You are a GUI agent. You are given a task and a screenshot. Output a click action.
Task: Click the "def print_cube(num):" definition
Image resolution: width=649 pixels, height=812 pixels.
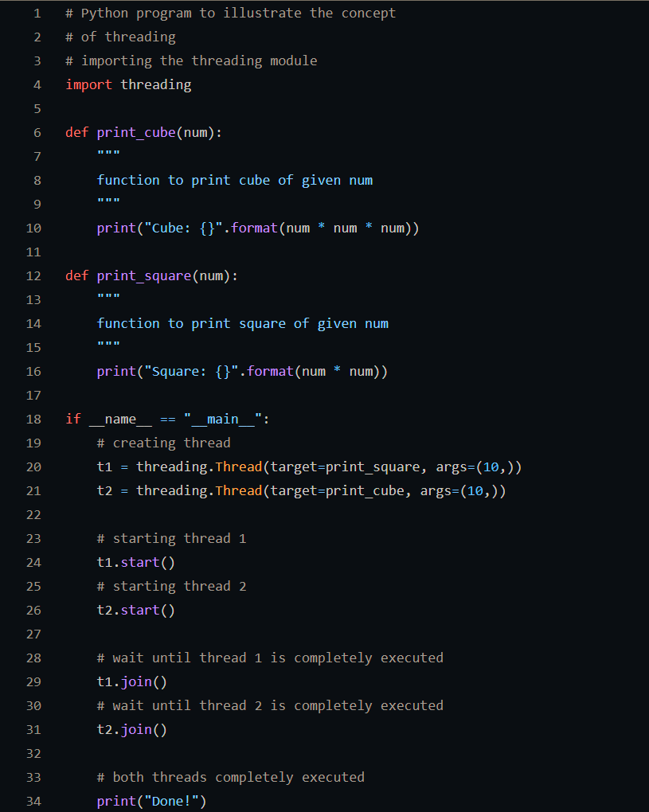point(143,133)
